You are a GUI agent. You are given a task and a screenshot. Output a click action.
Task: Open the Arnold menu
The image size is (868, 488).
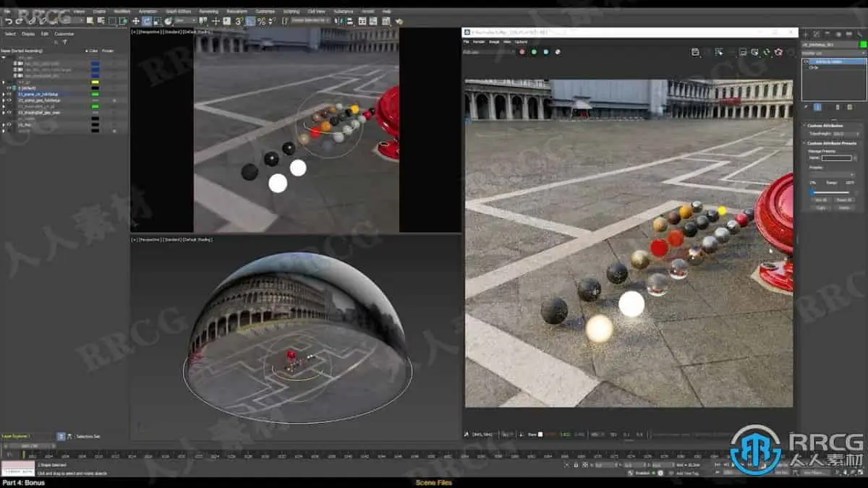tap(368, 12)
